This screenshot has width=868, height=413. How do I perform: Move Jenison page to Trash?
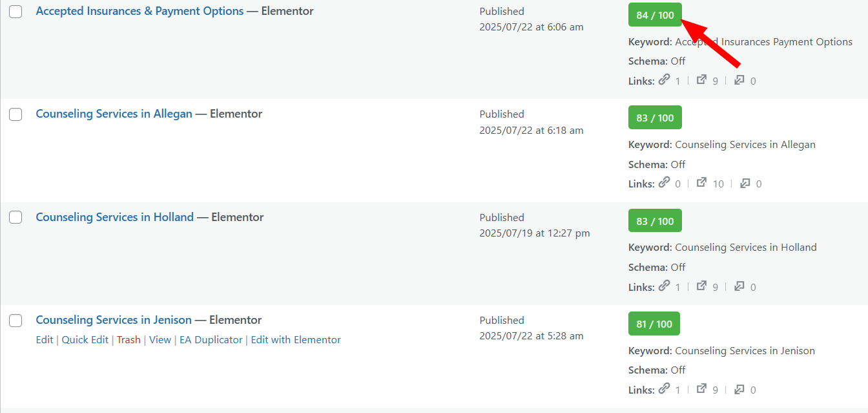tap(129, 340)
